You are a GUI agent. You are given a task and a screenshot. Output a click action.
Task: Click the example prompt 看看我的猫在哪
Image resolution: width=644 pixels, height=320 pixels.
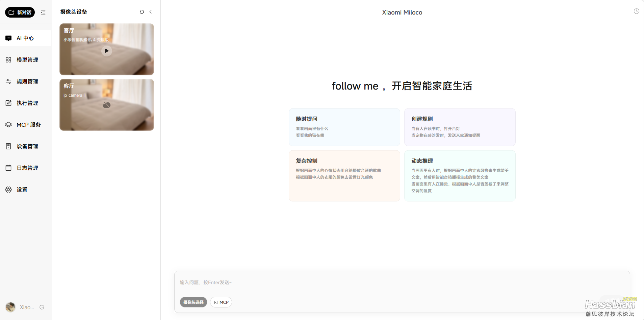pyautogui.click(x=310, y=135)
